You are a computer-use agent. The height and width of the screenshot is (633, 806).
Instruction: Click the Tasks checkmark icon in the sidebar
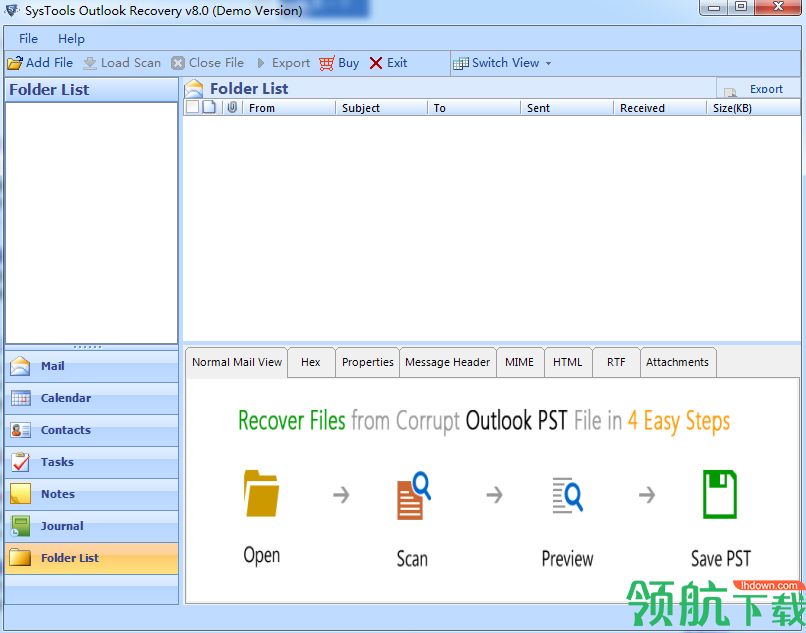pos(21,462)
